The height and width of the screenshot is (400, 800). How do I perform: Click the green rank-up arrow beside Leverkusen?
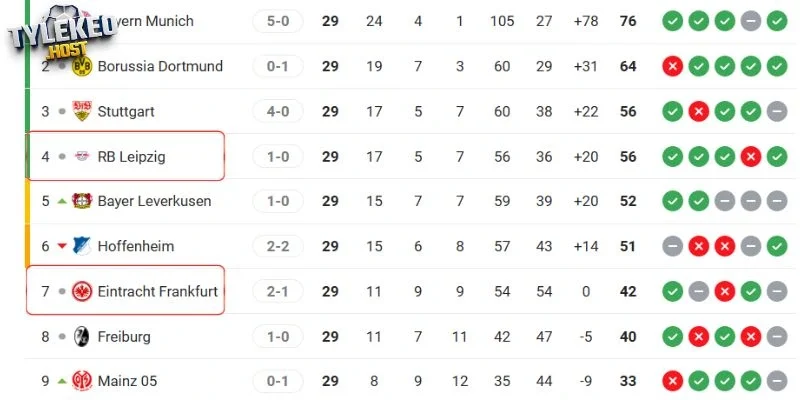(x=62, y=201)
